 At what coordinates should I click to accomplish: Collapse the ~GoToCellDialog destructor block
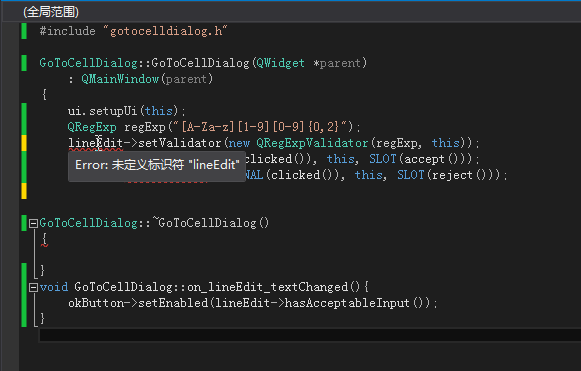click(33, 223)
